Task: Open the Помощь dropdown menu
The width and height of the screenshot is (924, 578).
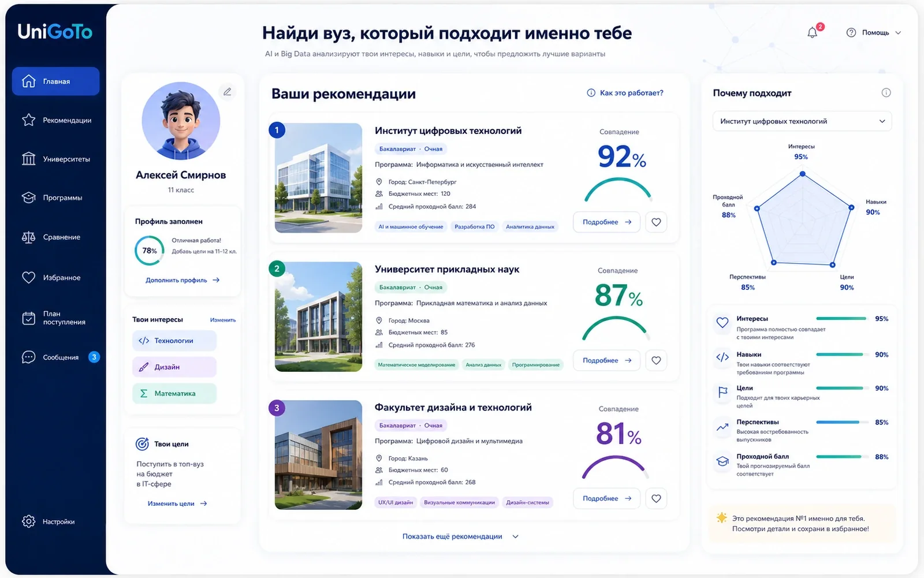Action: (874, 32)
